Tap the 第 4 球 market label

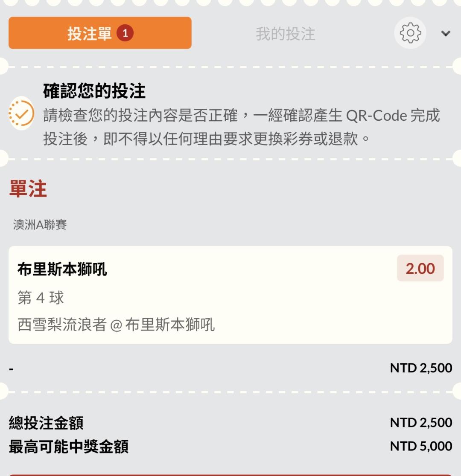pyautogui.click(x=41, y=298)
